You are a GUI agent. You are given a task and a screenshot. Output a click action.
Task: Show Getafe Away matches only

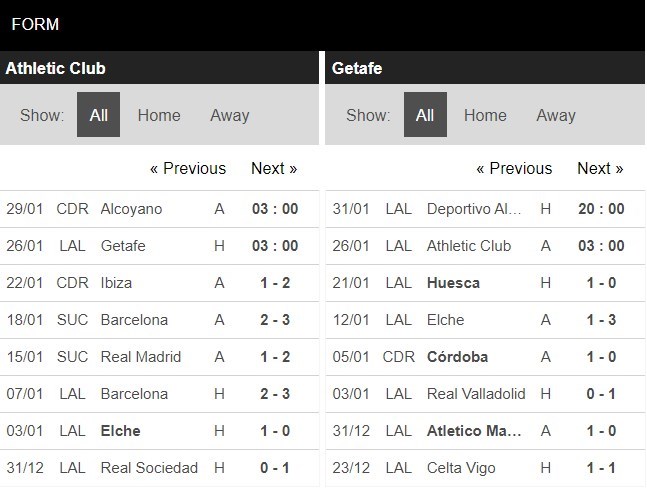pos(556,116)
